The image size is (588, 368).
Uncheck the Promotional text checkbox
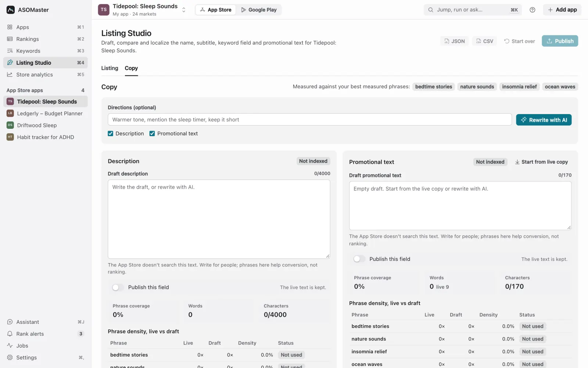[x=152, y=134]
